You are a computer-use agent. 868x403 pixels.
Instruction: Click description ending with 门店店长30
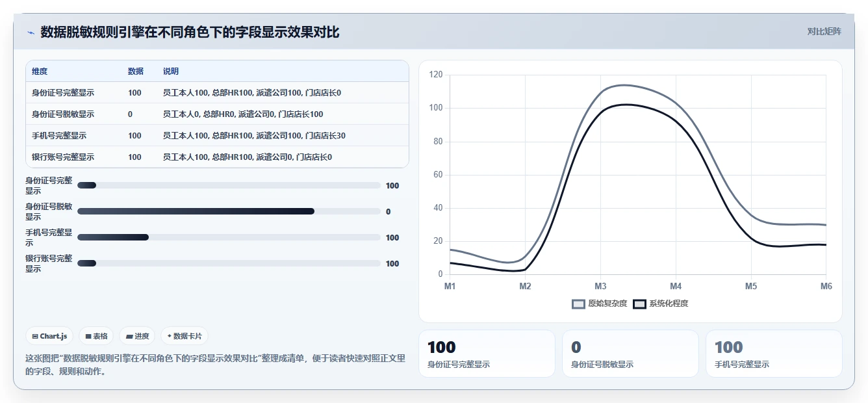254,136
